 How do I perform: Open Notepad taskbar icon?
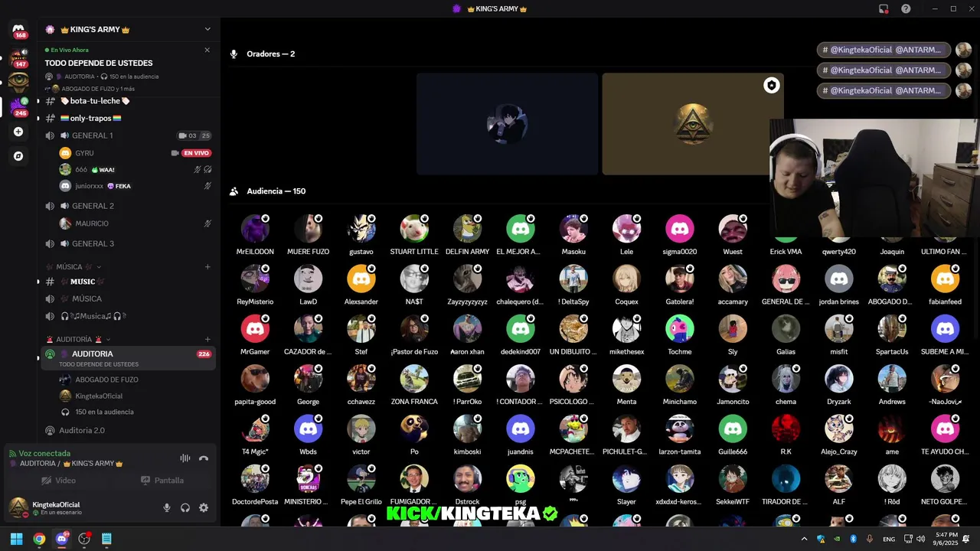pos(106,539)
